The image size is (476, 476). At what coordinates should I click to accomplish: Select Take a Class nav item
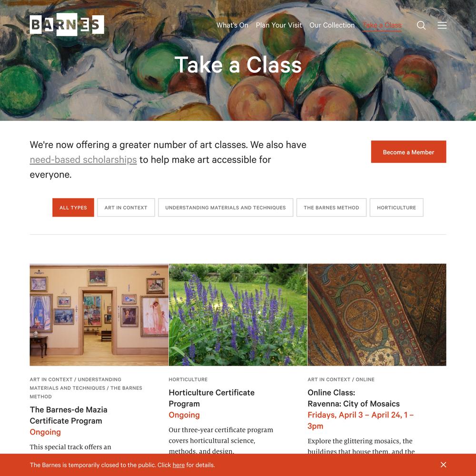coord(382,26)
